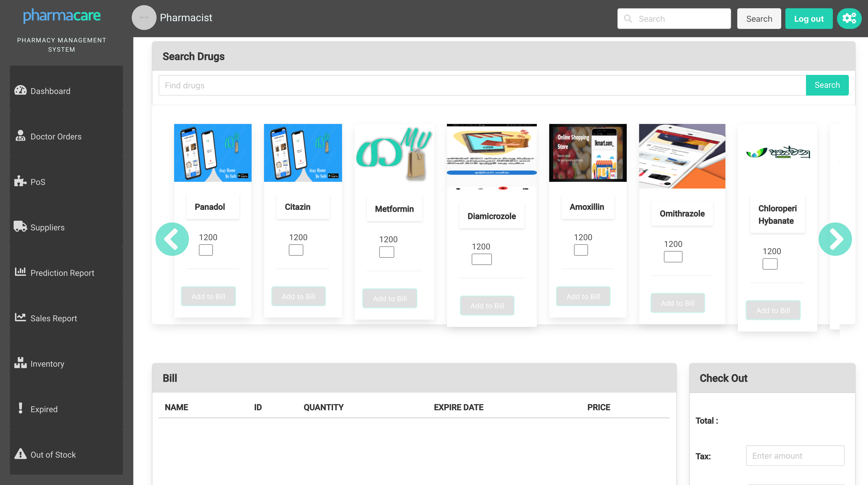The height and width of the screenshot is (485, 868).
Task: Focus the Find drugs input field
Action: pos(482,85)
